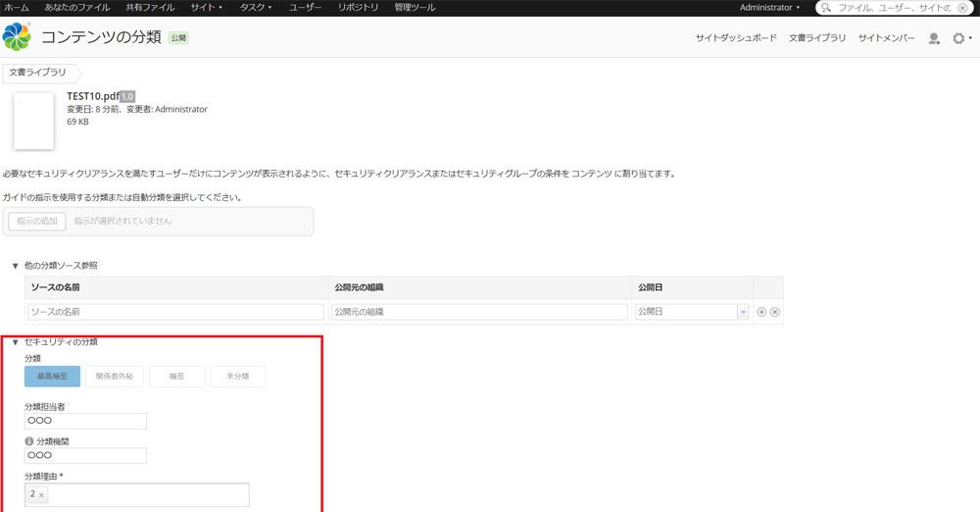Click the 分類担当者 input field

pos(85,421)
